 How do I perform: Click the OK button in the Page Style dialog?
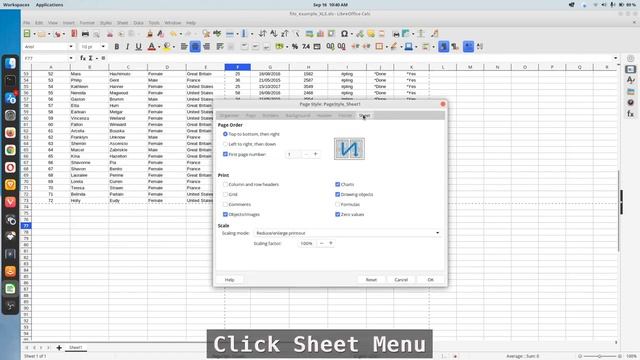tap(430, 280)
